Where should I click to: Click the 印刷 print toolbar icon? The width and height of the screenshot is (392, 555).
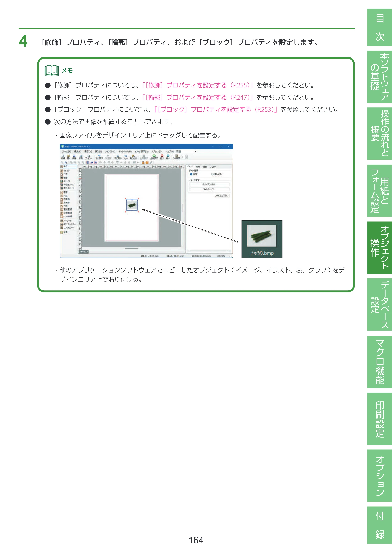click(81, 157)
